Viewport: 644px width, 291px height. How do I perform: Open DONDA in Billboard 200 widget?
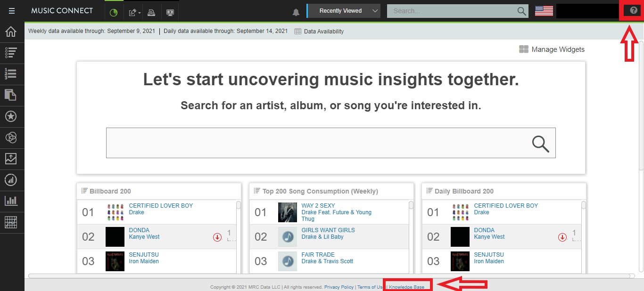(x=139, y=230)
